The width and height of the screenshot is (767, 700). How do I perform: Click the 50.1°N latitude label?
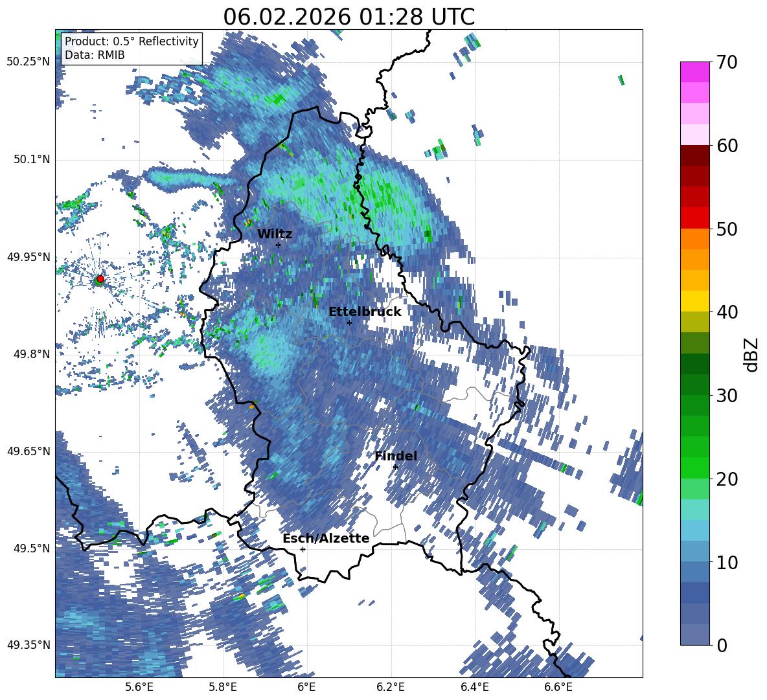32,159
